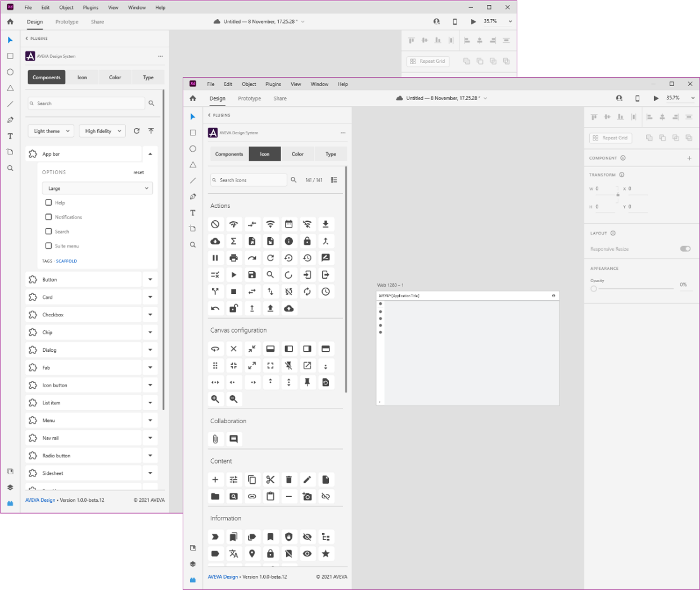Switch to Type tab in front window plugin
The image size is (700, 590).
pyautogui.click(x=331, y=154)
